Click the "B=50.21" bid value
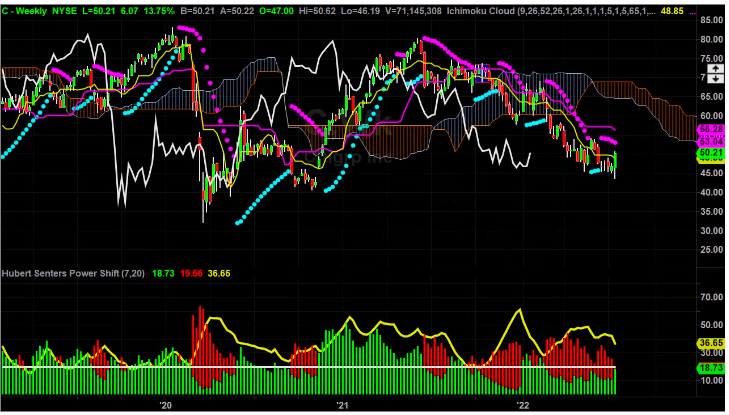 coord(197,10)
